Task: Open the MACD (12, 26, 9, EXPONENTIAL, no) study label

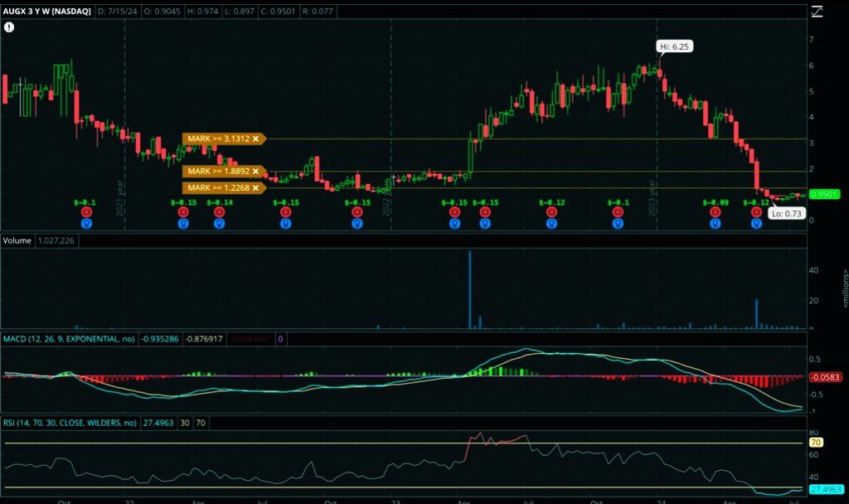Action: click(69, 339)
